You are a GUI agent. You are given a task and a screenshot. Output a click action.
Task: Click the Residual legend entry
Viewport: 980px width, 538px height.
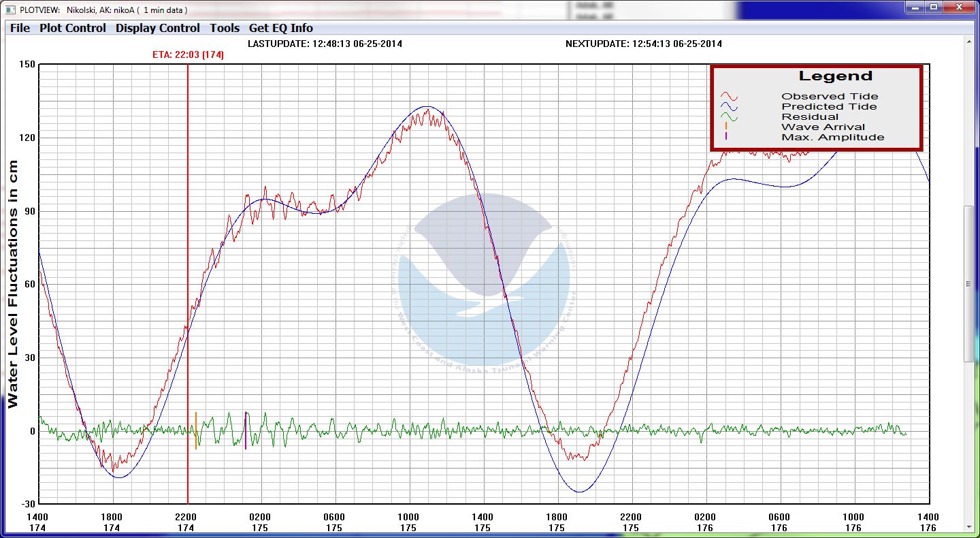pos(810,117)
